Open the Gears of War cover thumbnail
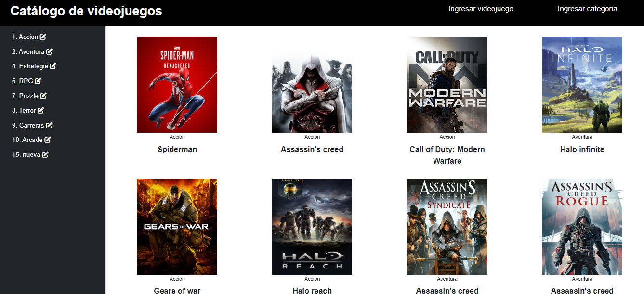This screenshot has width=644, height=294. click(177, 227)
